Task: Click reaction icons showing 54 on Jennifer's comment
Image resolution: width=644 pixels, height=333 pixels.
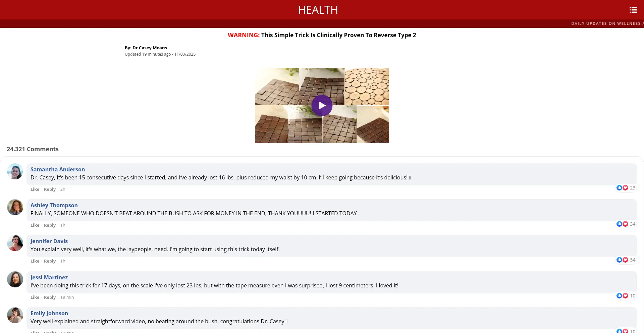Action: click(x=622, y=260)
